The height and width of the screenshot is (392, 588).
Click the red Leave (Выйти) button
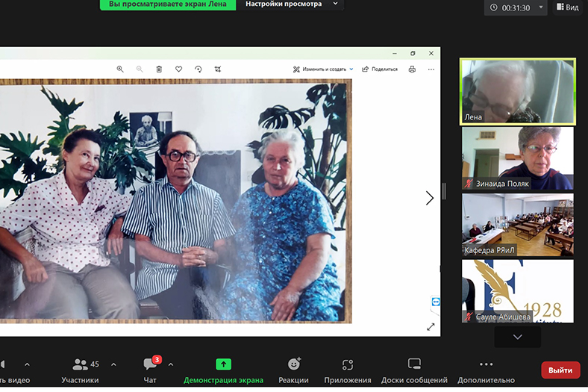pyautogui.click(x=560, y=370)
